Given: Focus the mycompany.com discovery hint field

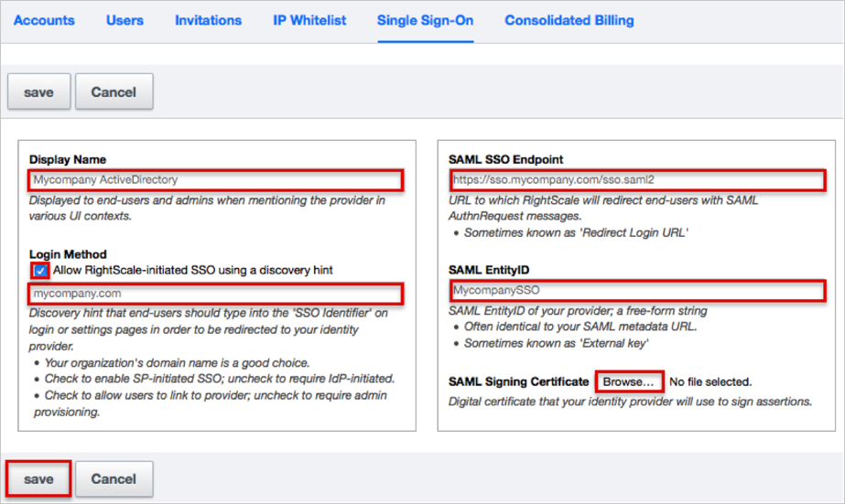Looking at the screenshot, I should click(x=215, y=294).
